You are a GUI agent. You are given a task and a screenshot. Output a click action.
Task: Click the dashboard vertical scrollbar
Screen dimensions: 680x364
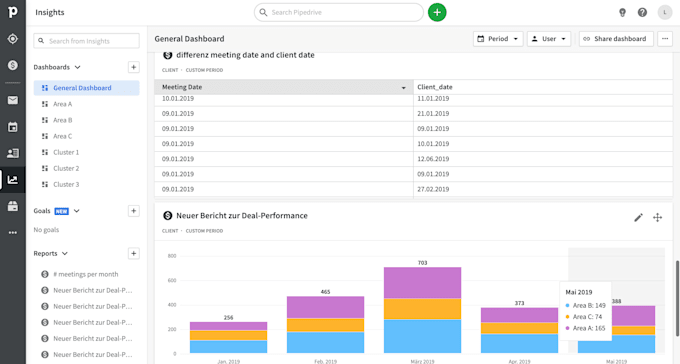pyautogui.click(x=677, y=298)
